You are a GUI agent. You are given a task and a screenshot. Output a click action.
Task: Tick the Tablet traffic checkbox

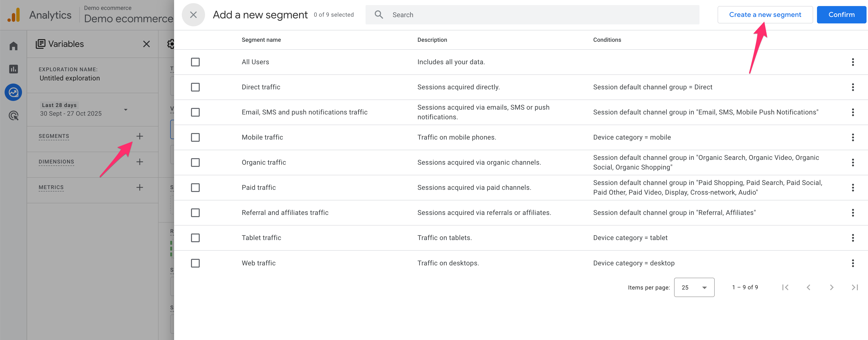(x=195, y=238)
